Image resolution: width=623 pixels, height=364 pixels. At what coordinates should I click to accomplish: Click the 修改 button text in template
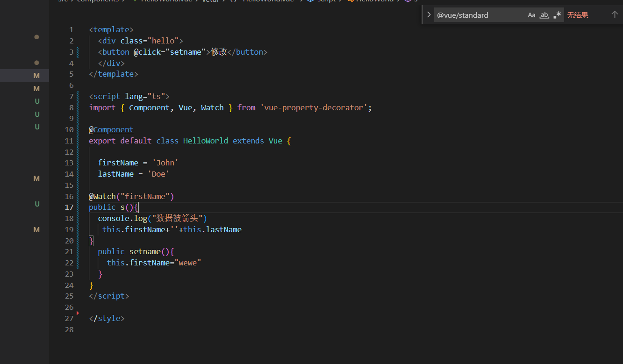(x=219, y=52)
